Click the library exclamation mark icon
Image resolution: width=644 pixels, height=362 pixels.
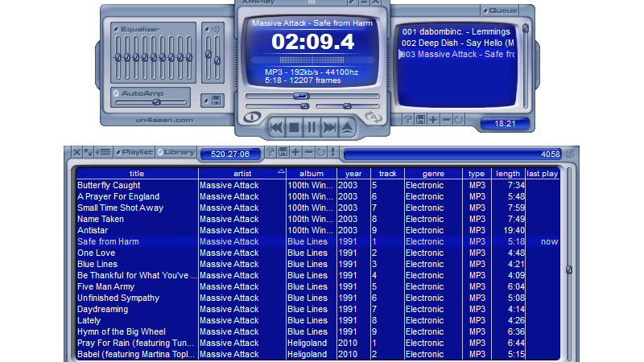pyautogui.click(x=333, y=152)
